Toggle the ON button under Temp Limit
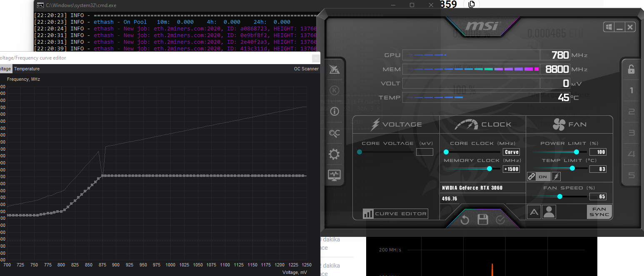The image size is (644, 276). [x=543, y=177]
